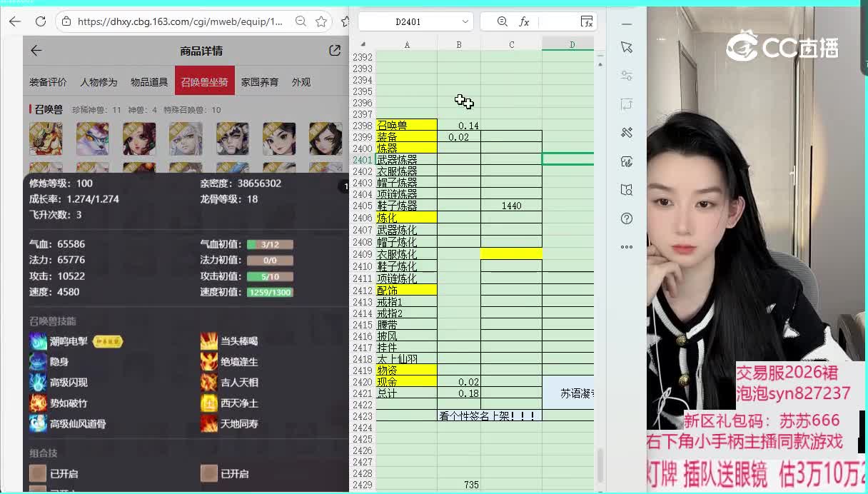
Task: Select the 召唤兽坐骑 tab
Action: [204, 82]
